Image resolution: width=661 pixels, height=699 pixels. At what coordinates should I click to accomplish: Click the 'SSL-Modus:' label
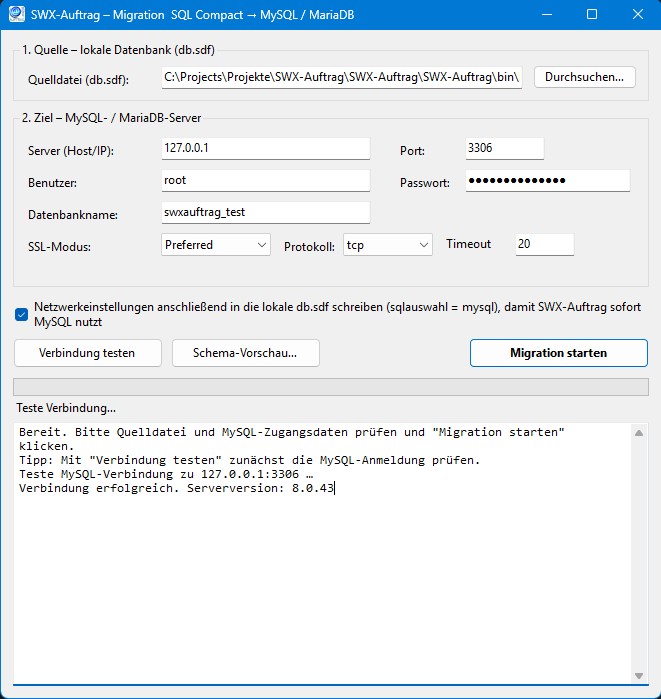point(59,247)
